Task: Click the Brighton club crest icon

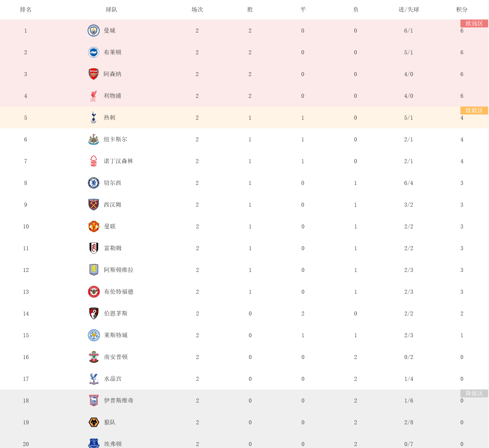Action: tap(93, 52)
